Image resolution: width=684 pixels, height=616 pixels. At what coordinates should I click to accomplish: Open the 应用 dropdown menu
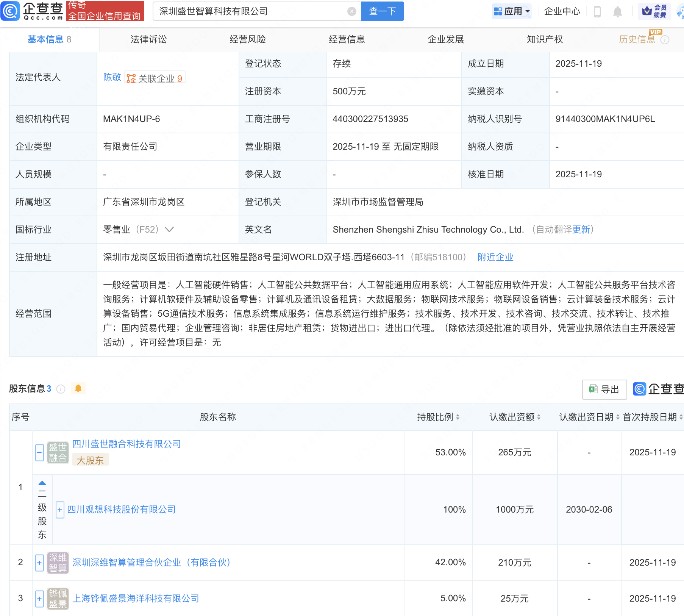pos(512,11)
